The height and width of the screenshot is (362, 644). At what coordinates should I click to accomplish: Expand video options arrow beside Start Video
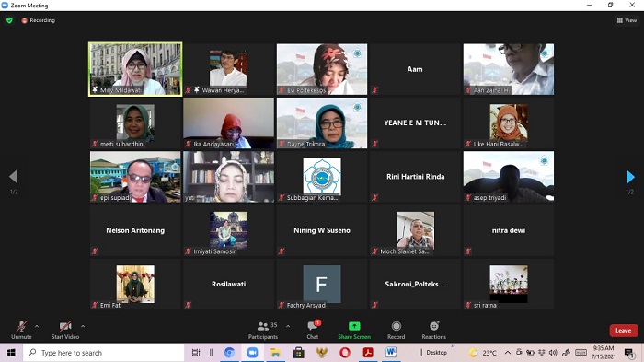83,326
